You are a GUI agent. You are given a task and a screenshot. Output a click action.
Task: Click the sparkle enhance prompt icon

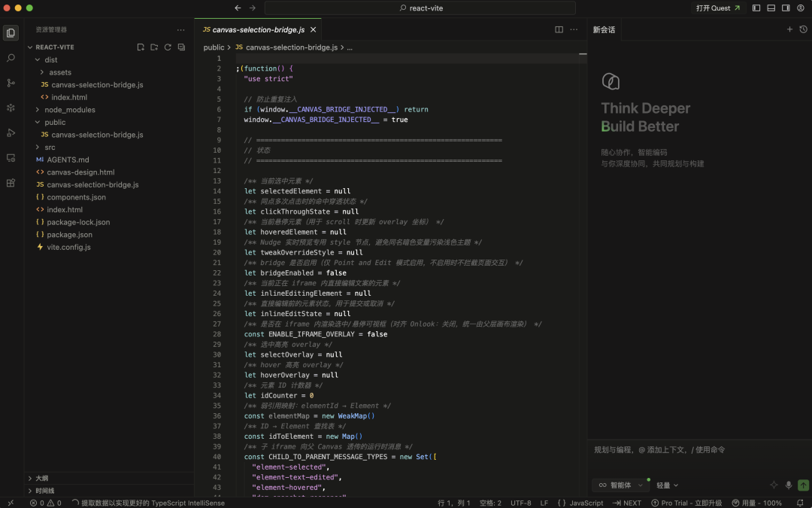point(774,485)
